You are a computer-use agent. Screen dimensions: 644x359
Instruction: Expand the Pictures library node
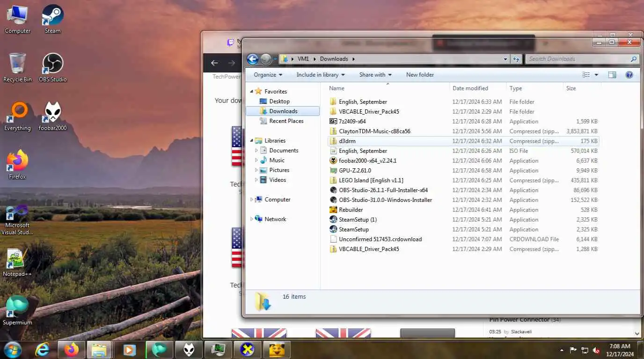click(x=256, y=170)
